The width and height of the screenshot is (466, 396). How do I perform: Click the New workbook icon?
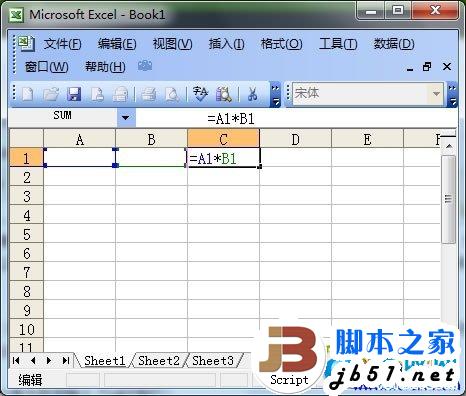[27, 94]
